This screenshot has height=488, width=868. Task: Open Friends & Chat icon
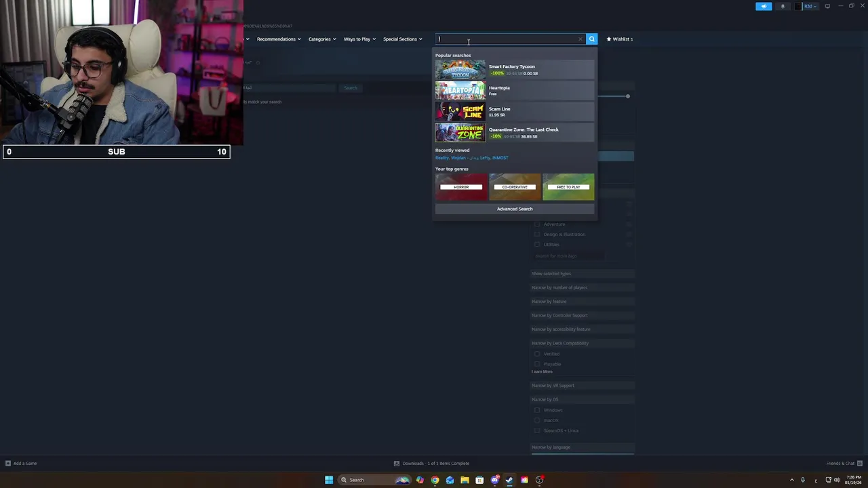860,464
